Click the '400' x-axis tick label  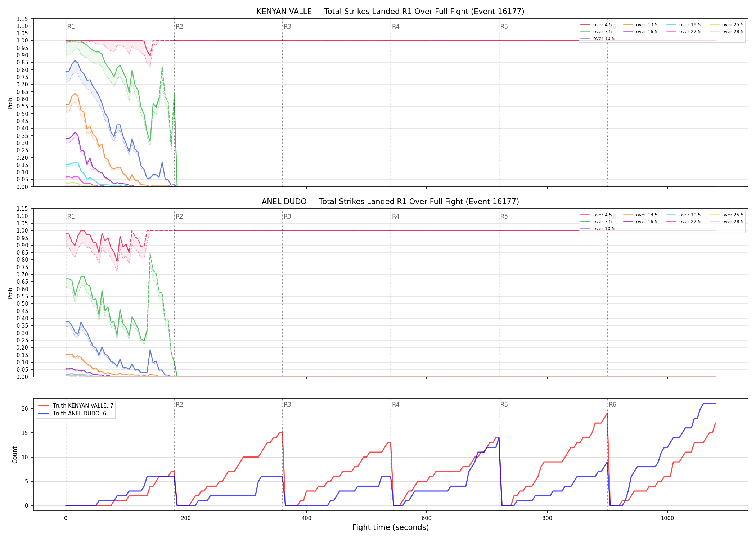(x=306, y=519)
